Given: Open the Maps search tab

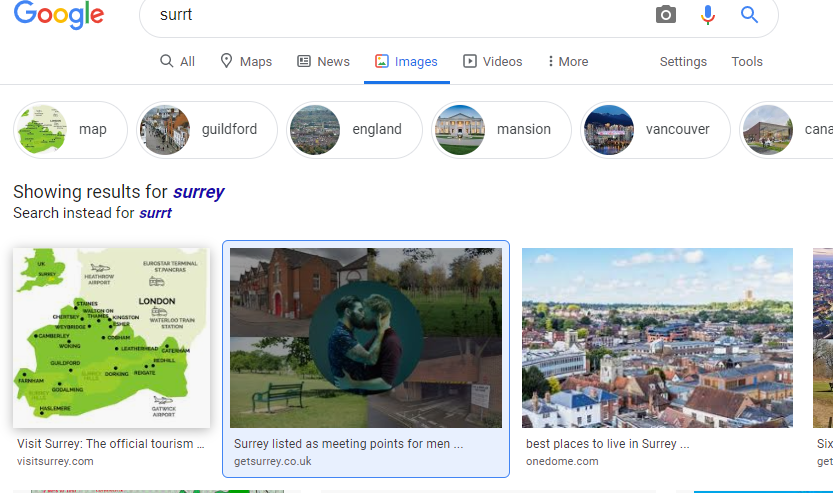Looking at the screenshot, I should click(246, 62).
